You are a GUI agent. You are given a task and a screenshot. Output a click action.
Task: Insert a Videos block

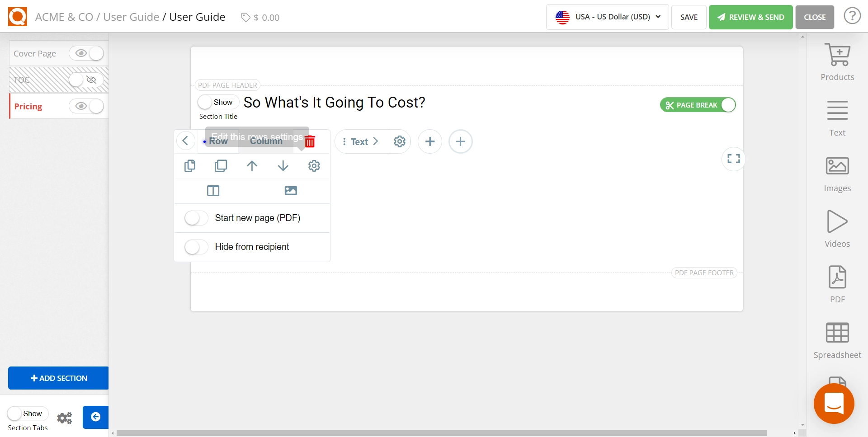click(837, 229)
